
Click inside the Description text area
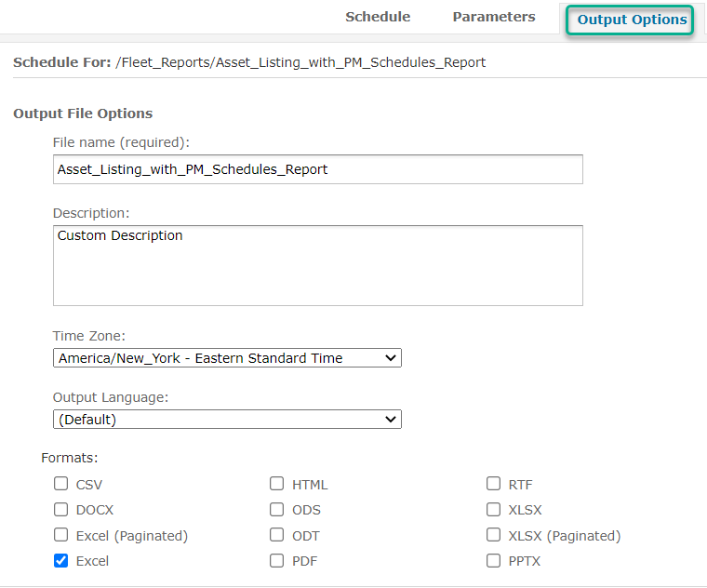click(317, 265)
